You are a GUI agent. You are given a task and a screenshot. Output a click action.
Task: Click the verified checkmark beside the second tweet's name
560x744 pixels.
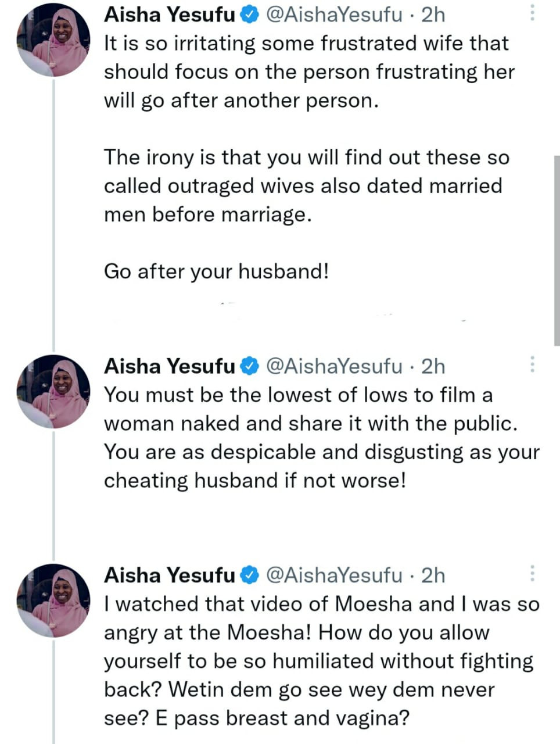point(250,366)
